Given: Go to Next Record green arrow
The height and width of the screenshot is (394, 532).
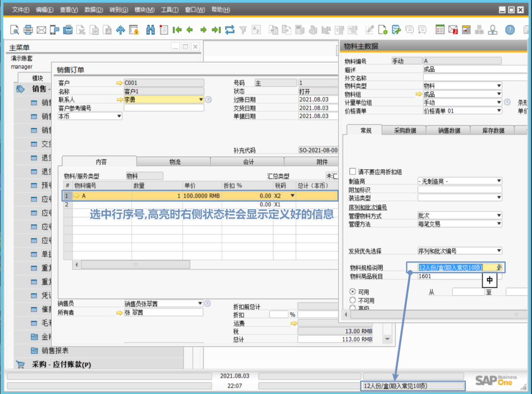Looking at the screenshot, I should (x=203, y=30).
